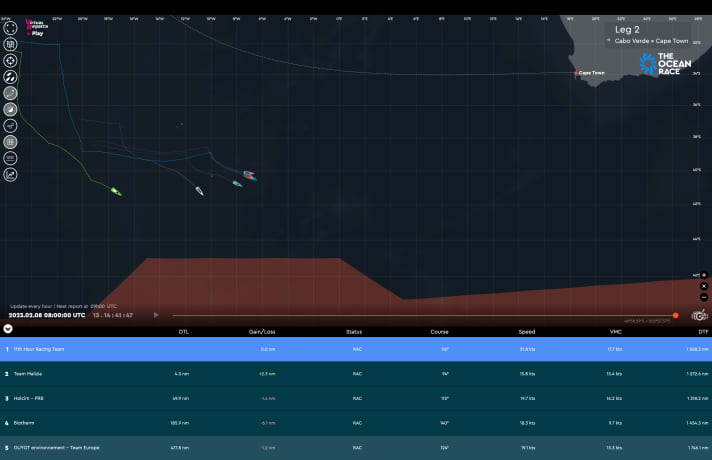
Task: Click the playback speed logo icon
Action: click(700, 315)
